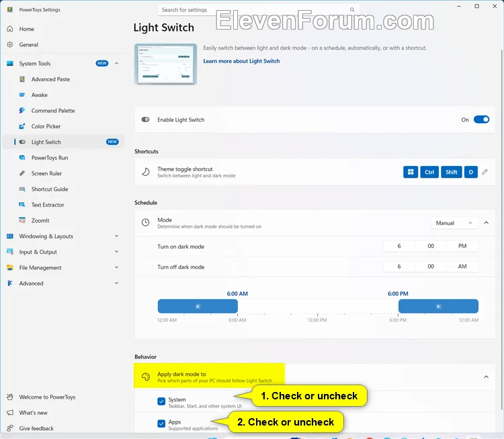Select the Awake cup icon
Screen dimensions: 504x439
coord(22,95)
